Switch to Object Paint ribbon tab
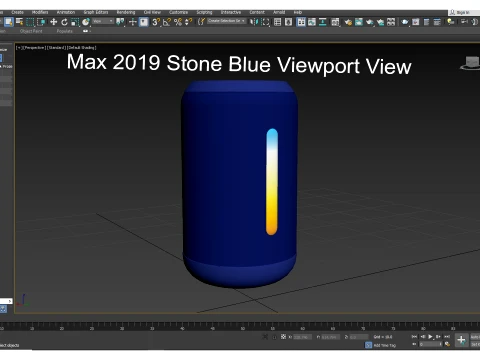 coord(31,31)
